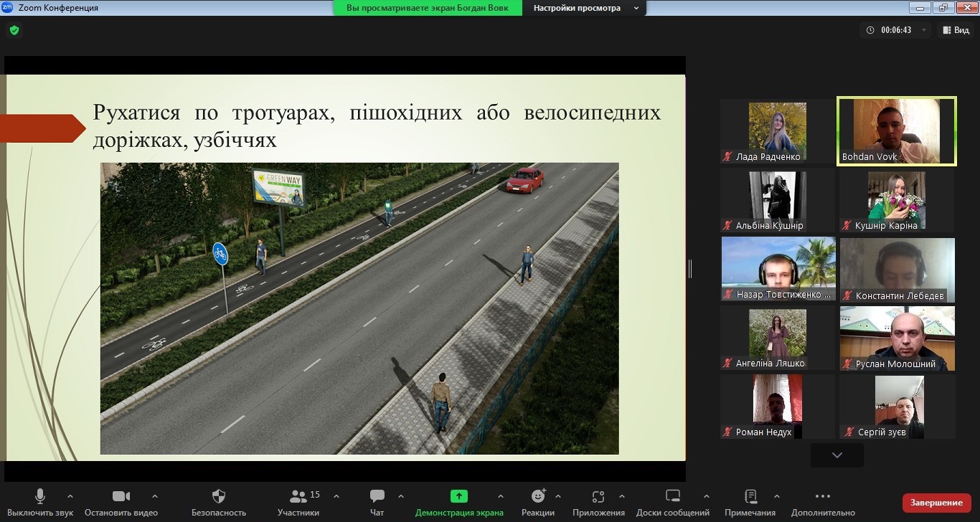Open the Доски сообщений whiteboards icon
Image resolution: width=980 pixels, height=522 pixels.
pyautogui.click(x=672, y=496)
